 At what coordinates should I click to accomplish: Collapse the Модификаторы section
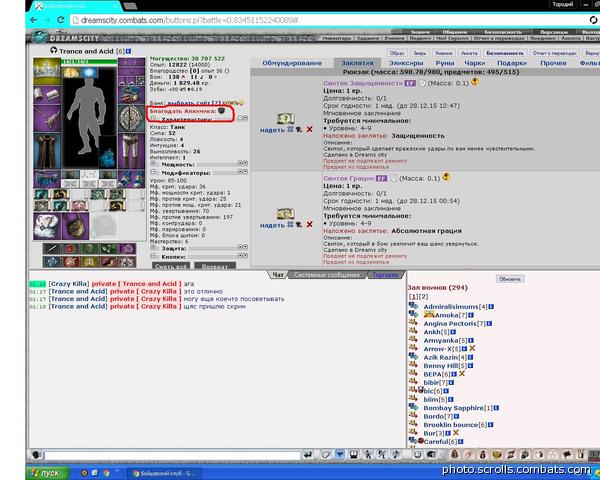154,172
